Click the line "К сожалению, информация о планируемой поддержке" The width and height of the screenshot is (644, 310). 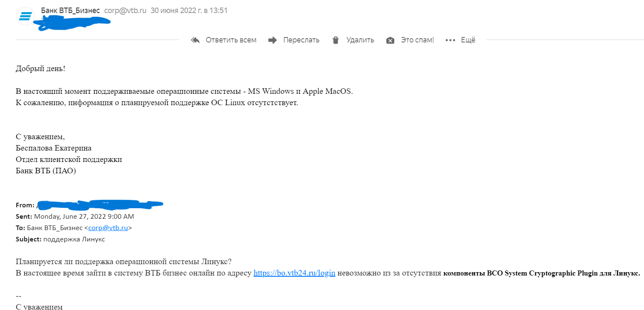pyautogui.click(x=157, y=103)
